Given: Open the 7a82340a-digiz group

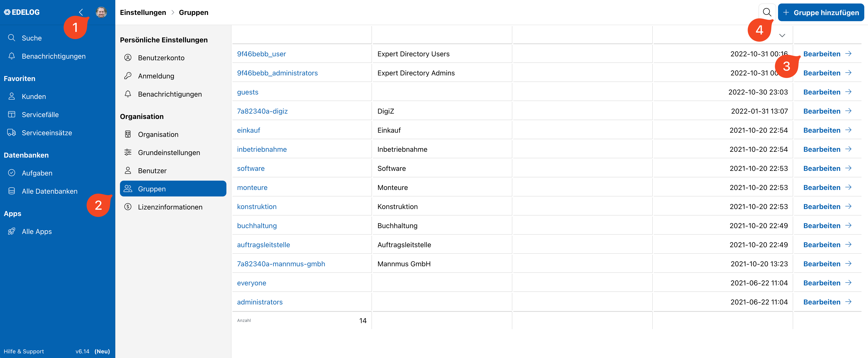Looking at the screenshot, I should (x=262, y=111).
